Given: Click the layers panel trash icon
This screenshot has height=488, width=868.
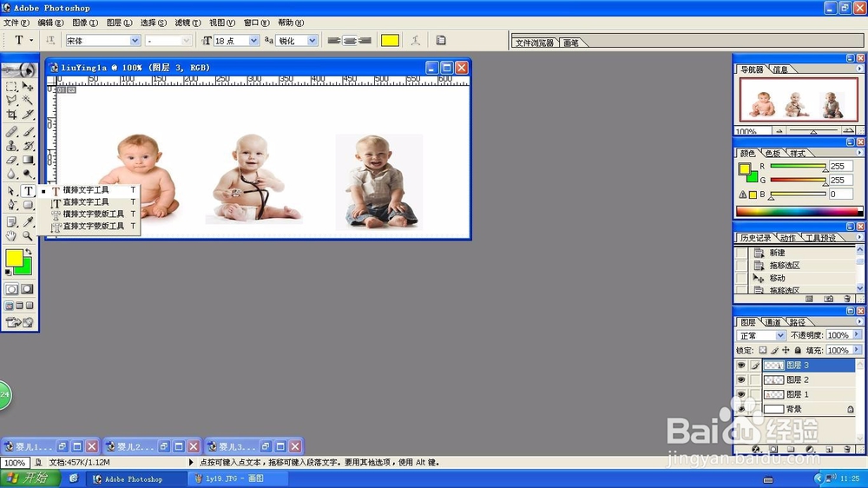Looking at the screenshot, I should (847, 449).
